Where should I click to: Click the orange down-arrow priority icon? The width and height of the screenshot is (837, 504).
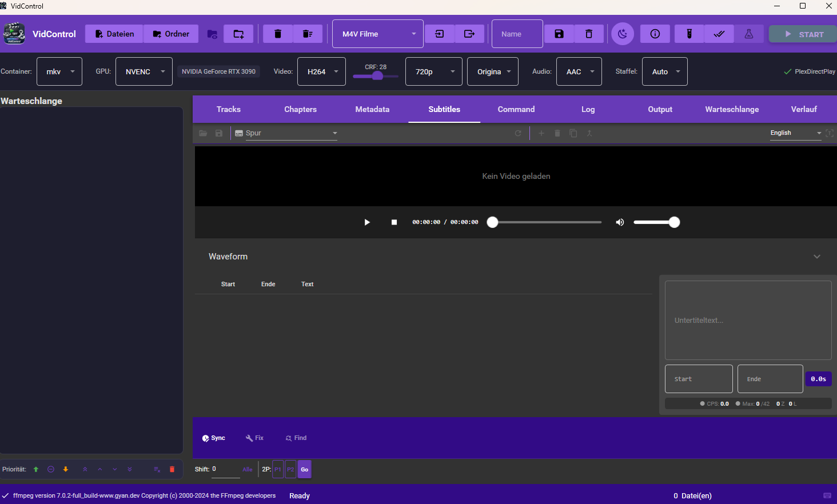click(x=66, y=470)
